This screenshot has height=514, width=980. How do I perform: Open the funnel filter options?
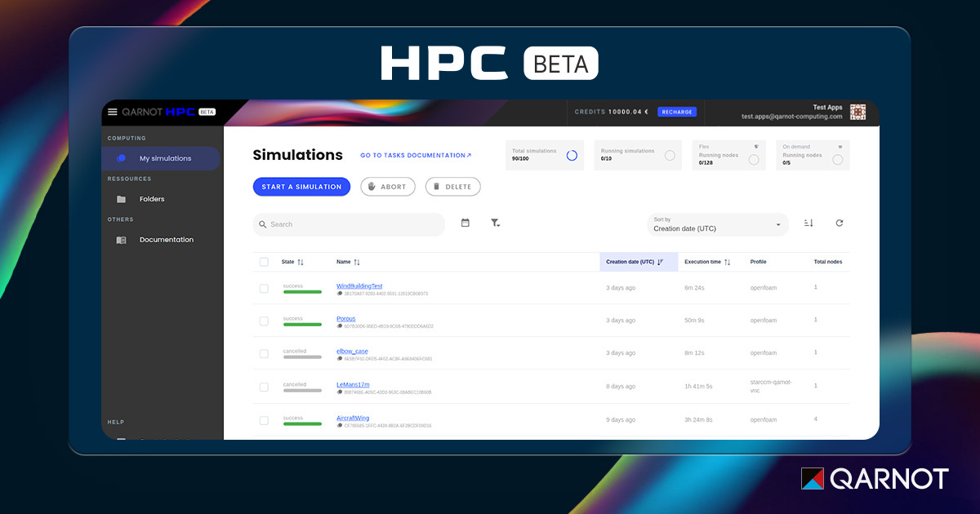(x=495, y=223)
